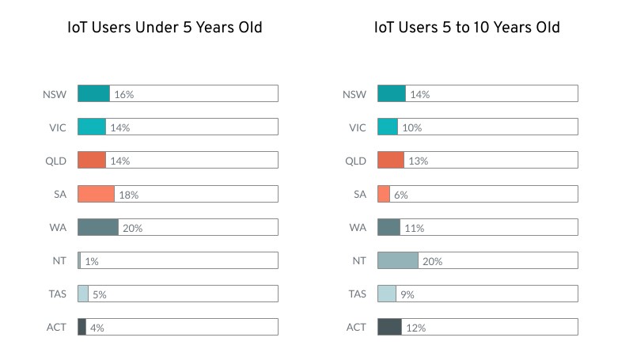The height and width of the screenshot is (364, 633).
Task: Click the 20% label beside WA bar
Action: point(132,228)
